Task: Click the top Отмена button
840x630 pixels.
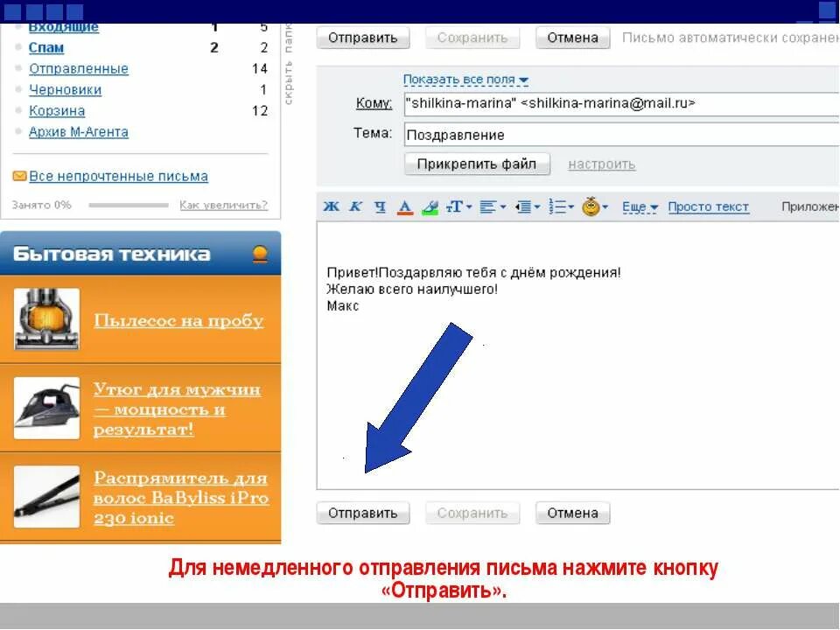Action: (572, 38)
